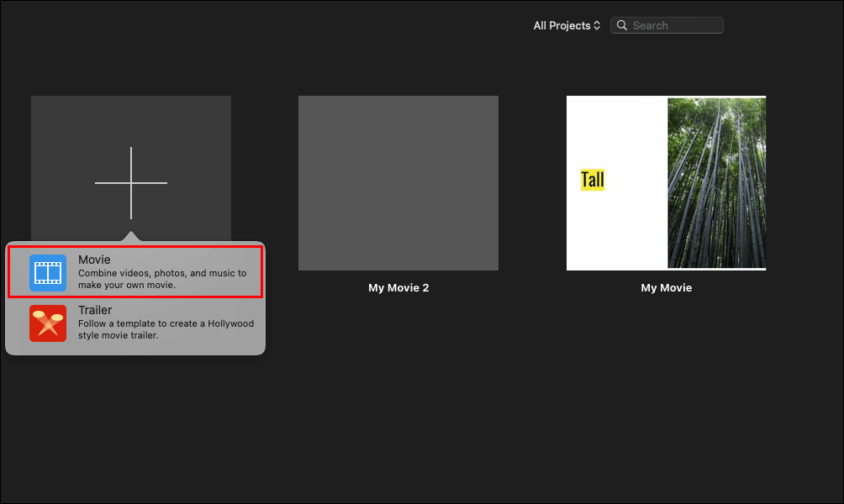Expand the project filter selector
The height and width of the screenshot is (504, 844).
pos(567,25)
